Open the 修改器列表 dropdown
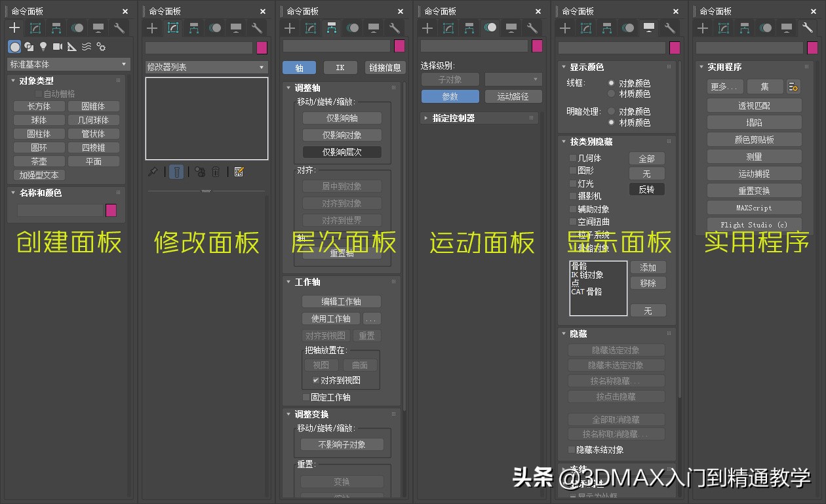 point(206,66)
